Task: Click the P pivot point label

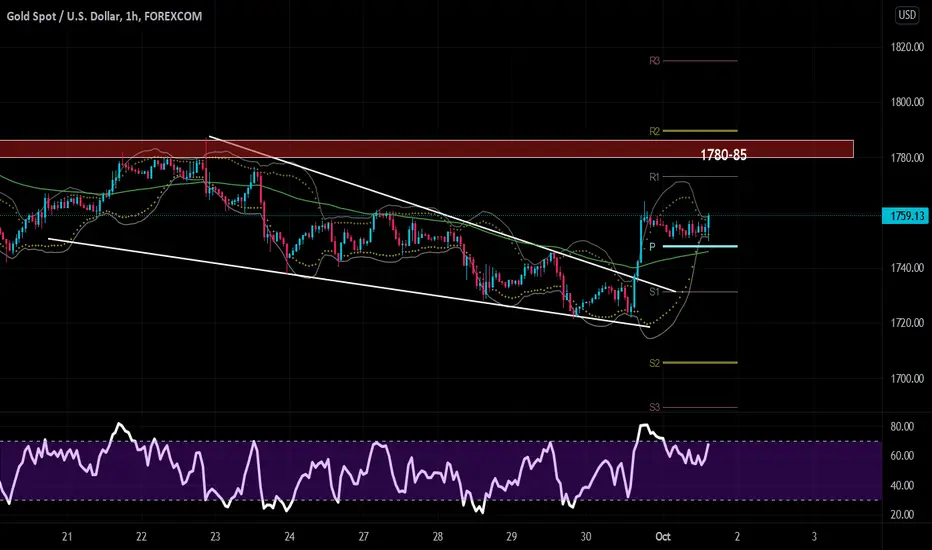Action: tap(653, 247)
